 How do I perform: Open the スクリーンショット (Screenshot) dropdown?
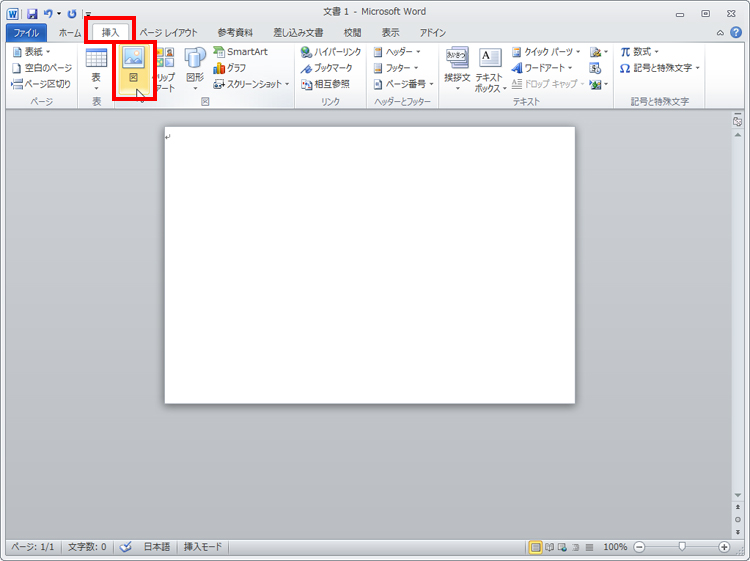251,84
